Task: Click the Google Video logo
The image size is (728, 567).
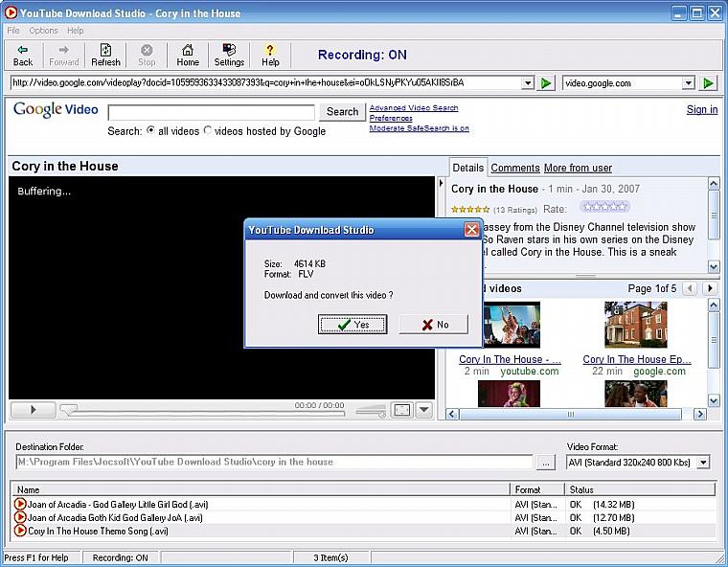Action: [x=56, y=109]
